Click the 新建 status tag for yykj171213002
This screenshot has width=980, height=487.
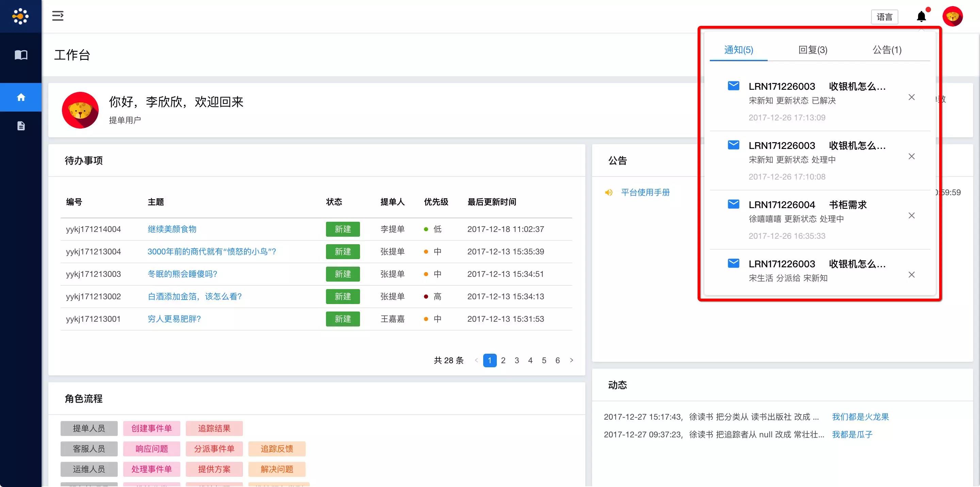342,297
